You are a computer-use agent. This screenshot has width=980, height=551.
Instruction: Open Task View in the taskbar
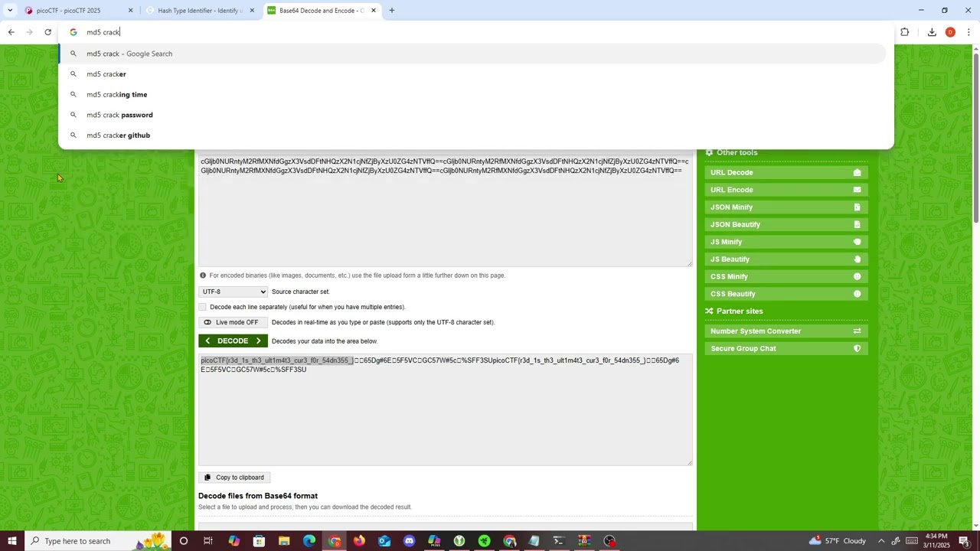coord(208,541)
